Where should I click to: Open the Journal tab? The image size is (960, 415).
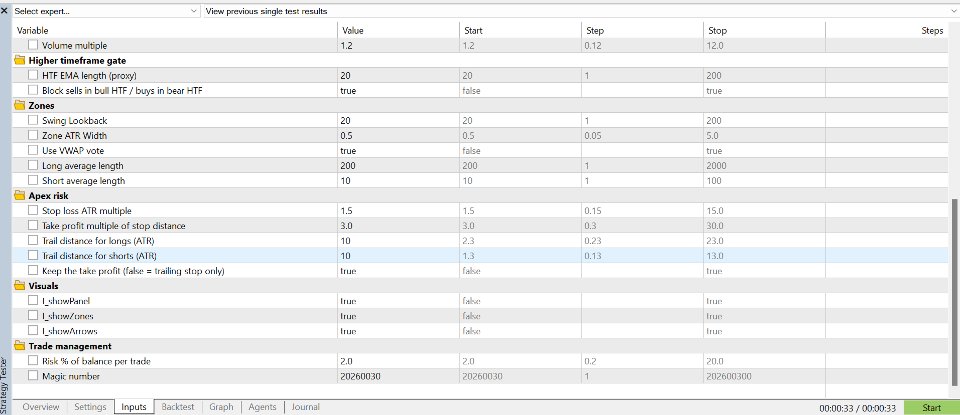pyautogui.click(x=306, y=407)
